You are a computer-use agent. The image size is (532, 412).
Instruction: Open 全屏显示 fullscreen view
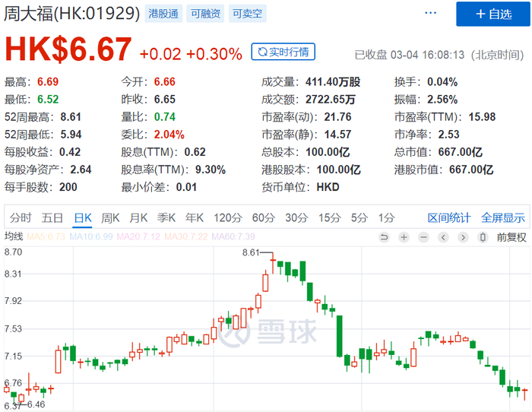503,217
